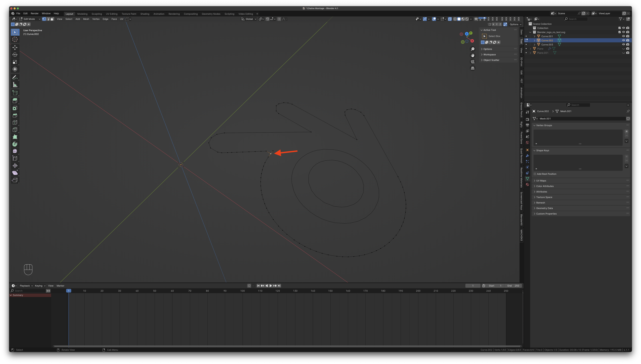This screenshot has width=641, height=364.
Task: Click the End frame 250 field
Action: (x=513, y=286)
